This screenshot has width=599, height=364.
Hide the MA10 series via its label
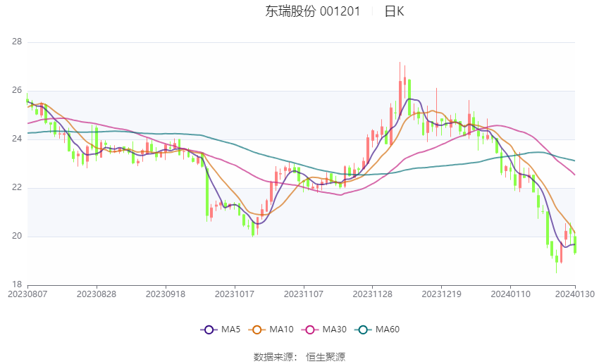coord(281,330)
